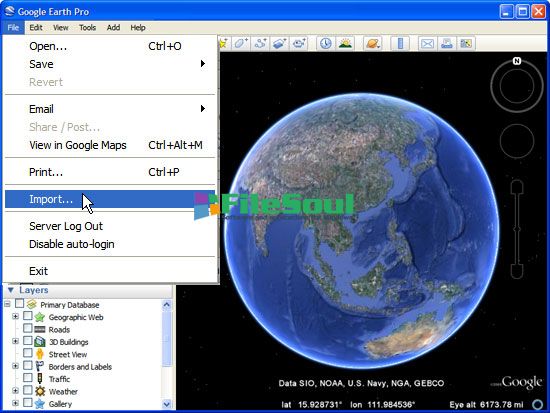Expand the Borders and Labels tree node
550x413 pixels.
[15, 366]
